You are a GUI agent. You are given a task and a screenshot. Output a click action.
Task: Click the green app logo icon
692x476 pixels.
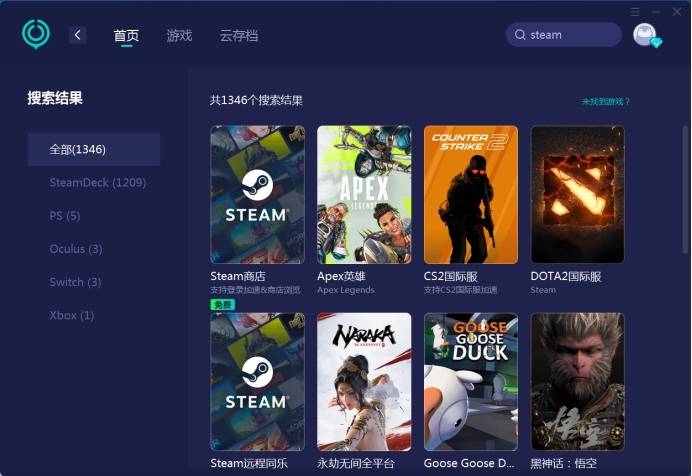(x=36, y=34)
